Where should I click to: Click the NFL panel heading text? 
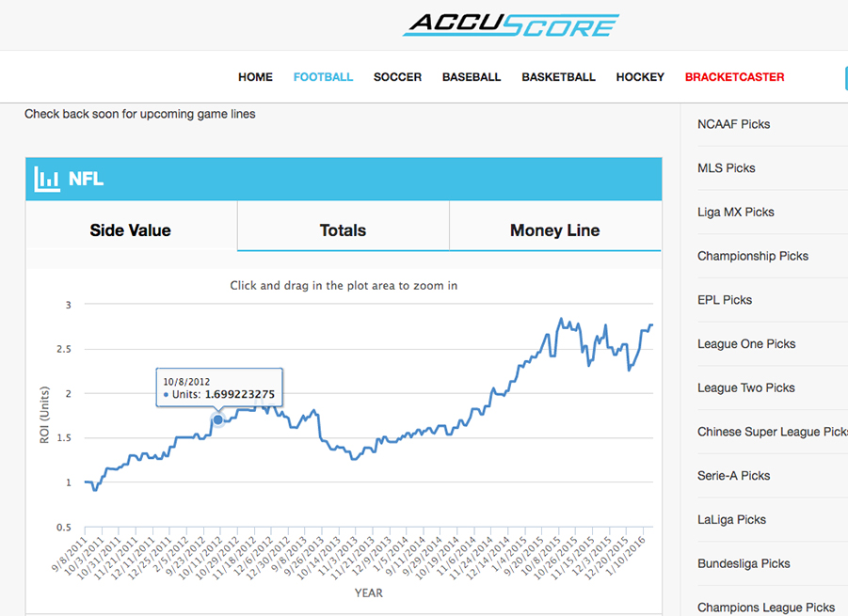pyautogui.click(x=86, y=179)
